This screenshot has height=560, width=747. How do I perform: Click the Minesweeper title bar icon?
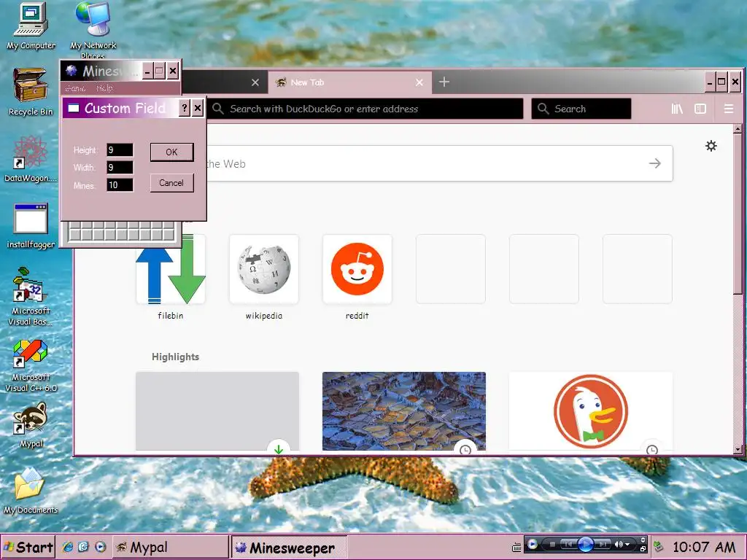pyautogui.click(x=71, y=71)
